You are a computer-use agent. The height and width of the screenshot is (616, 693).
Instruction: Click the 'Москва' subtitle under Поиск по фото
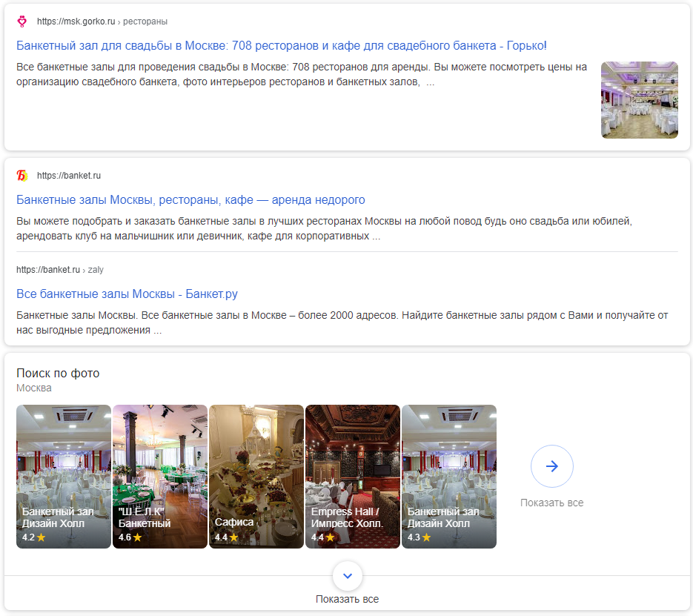(34, 388)
